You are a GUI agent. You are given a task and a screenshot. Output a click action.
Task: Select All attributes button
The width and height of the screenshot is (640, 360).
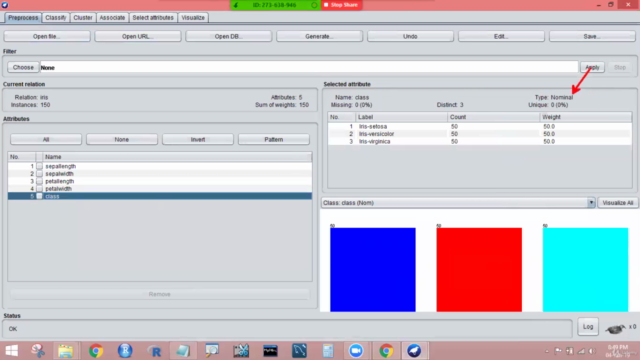(x=46, y=140)
